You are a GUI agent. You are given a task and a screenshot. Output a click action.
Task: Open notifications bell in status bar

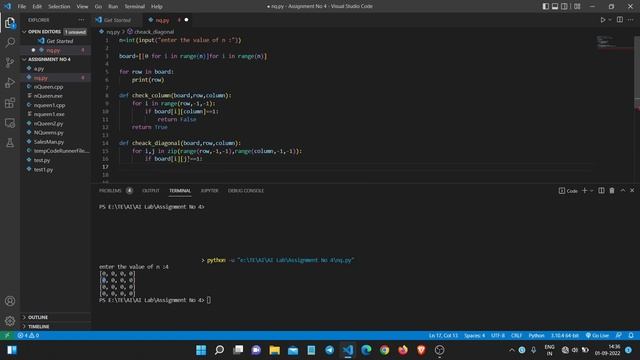631,336
